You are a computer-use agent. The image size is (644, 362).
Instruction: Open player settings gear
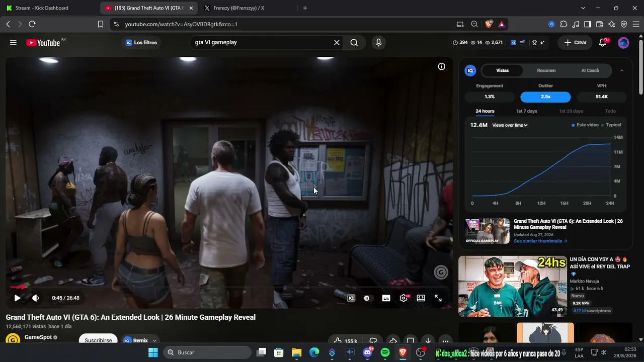[404, 298]
